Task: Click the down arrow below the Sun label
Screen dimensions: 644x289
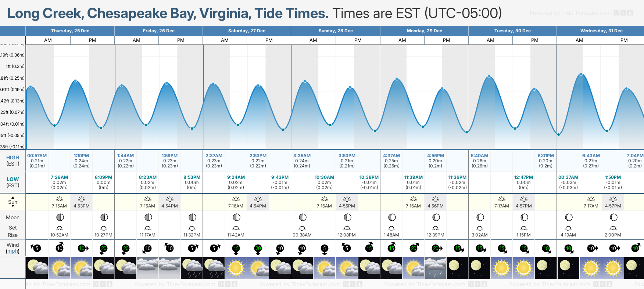Action: coord(13,206)
